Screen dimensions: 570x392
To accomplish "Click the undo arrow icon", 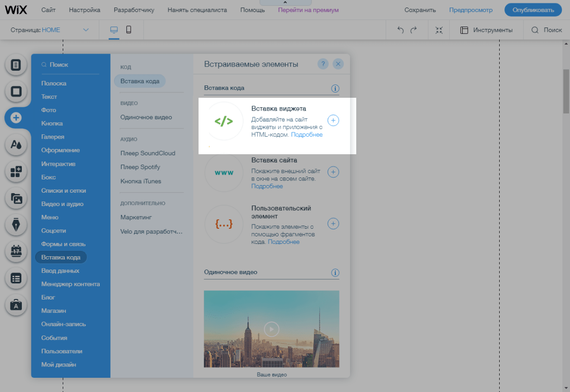I will click(x=400, y=30).
